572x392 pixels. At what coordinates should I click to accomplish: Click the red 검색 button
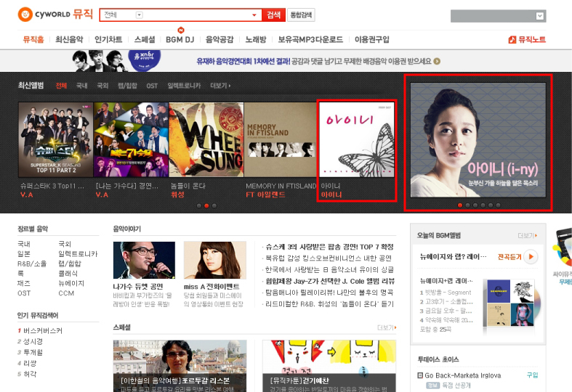tap(273, 15)
